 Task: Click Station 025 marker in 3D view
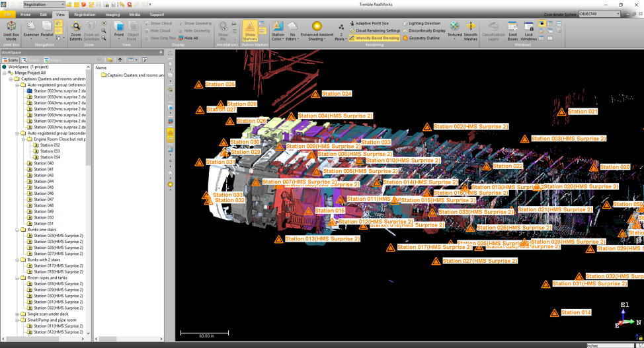(x=198, y=85)
